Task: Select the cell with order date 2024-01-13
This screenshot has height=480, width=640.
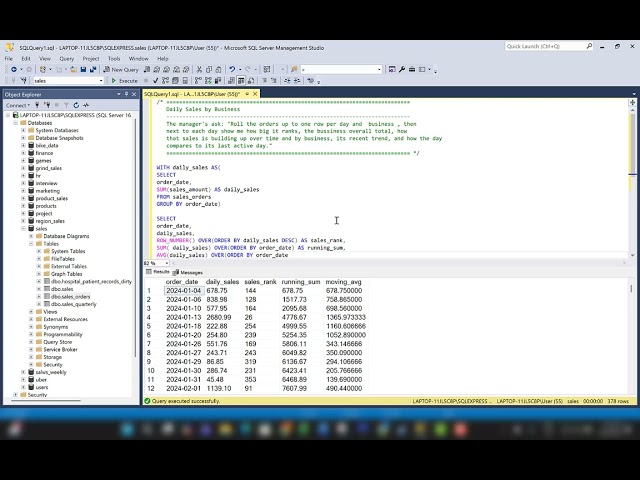Action: click(x=183, y=317)
